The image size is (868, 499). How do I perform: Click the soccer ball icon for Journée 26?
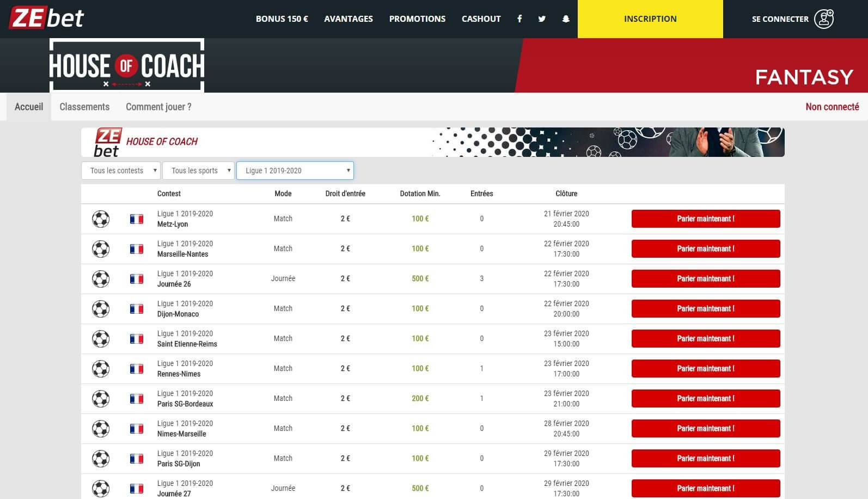point(101,279)
